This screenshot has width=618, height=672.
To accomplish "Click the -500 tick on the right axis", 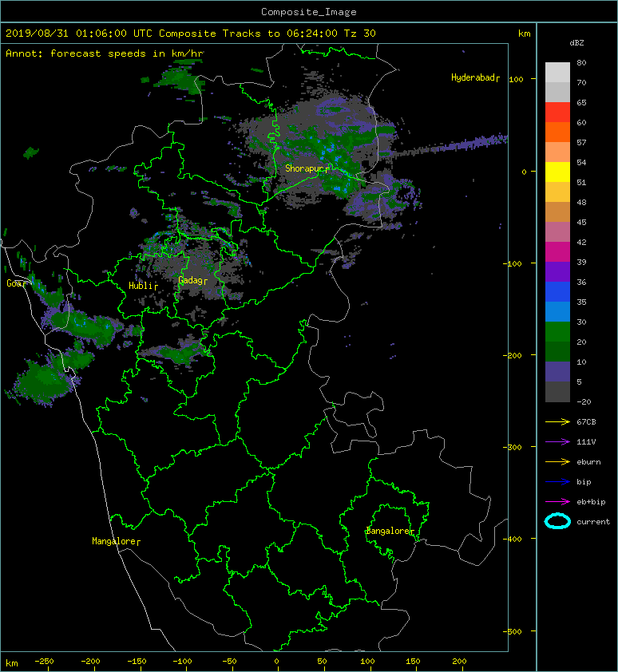I will coord(512,631).
